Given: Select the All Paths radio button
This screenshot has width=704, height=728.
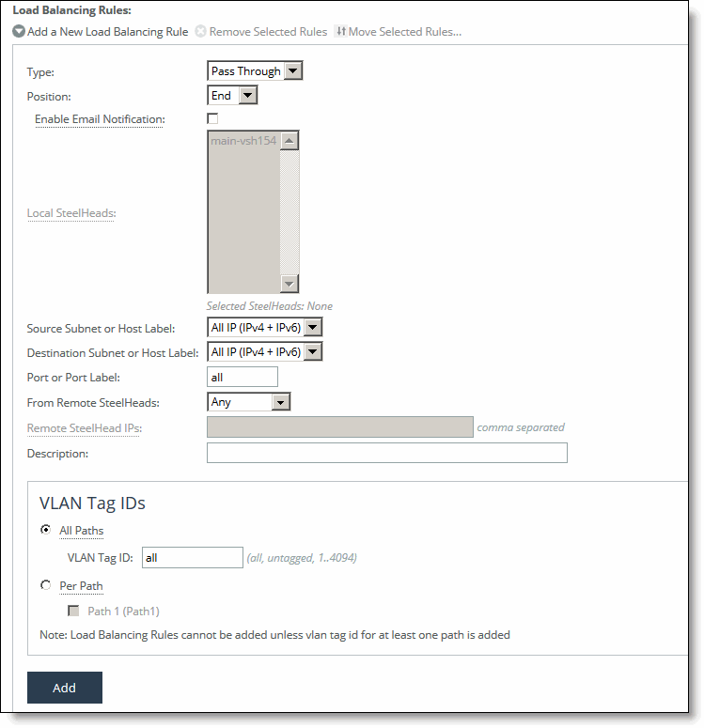Looking at the screenshot, I should pyautogui.click(x=45, y=530).
